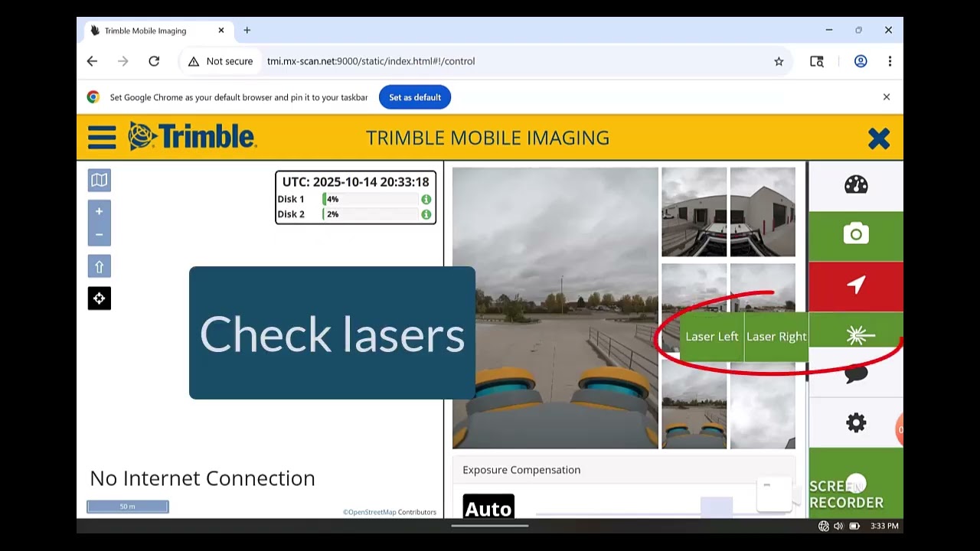Open bottom-left camera thumbnail showing laser heads

tap(694, 405)
